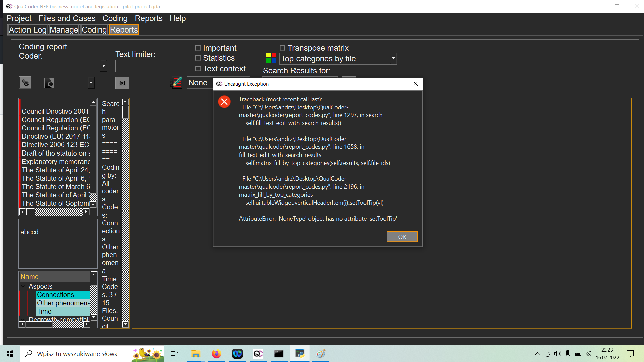Open QualCoder from the Windows taskbar

coord(258,354)
